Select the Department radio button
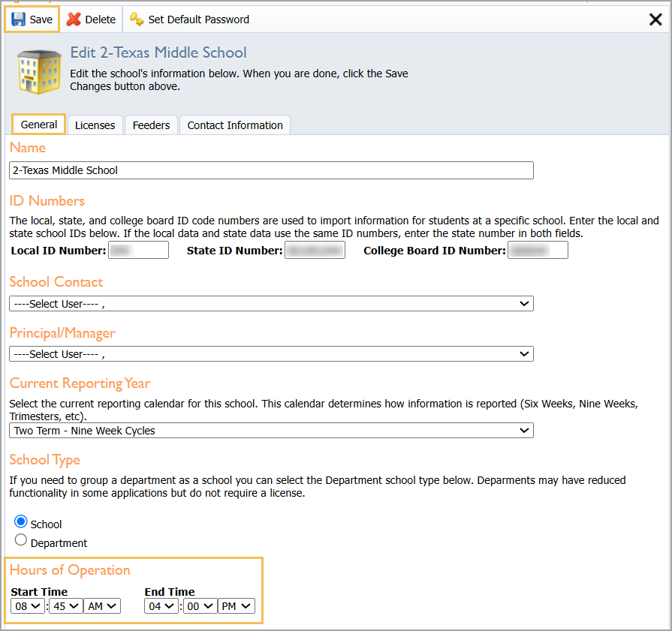 pos(20,539)
